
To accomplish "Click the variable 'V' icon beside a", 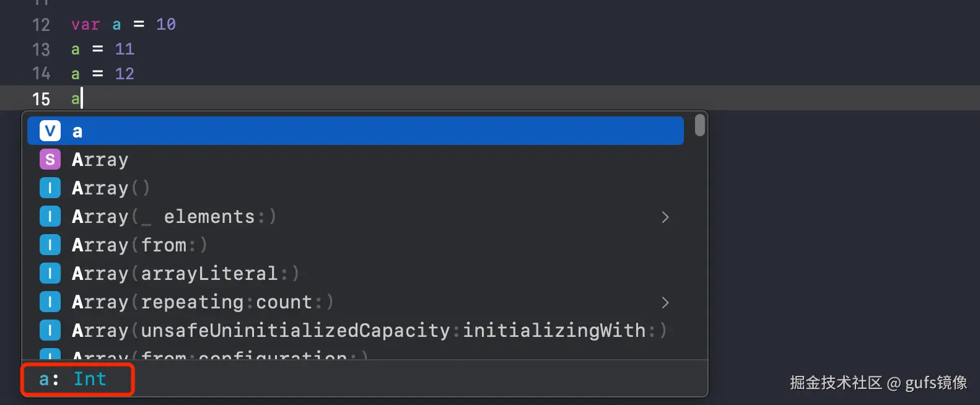I will (50, 131).
